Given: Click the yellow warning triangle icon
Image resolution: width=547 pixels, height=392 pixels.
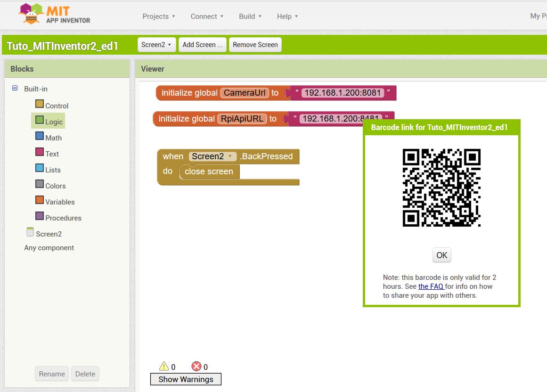Looking at the screenshot, I should click(164, 366).
